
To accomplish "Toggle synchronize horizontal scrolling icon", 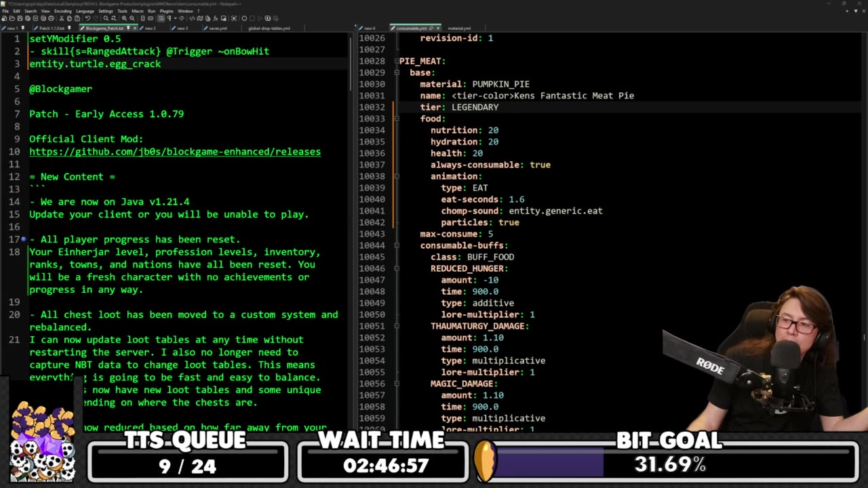I will click(x=151, y=18).
